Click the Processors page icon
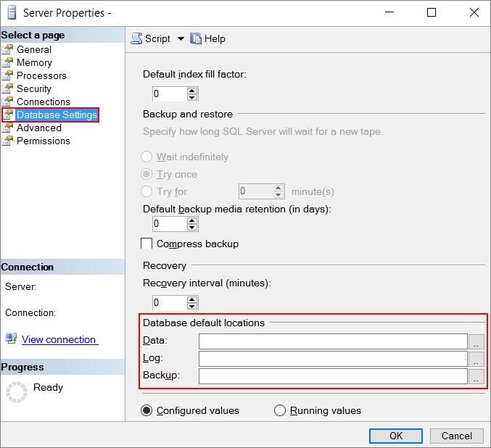The image size is (491, 448). pos(7,76)
